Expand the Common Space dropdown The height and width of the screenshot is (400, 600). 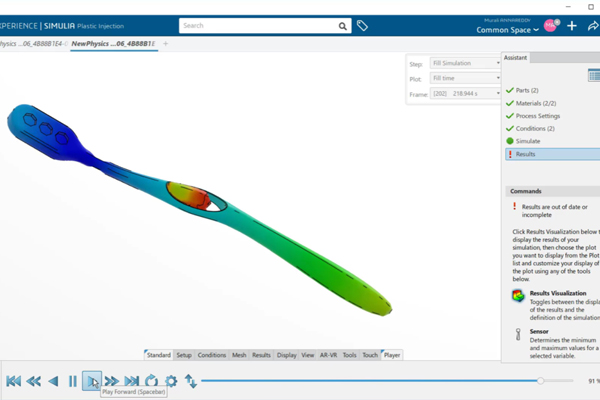pyautogui.click(x=507, y=30)
